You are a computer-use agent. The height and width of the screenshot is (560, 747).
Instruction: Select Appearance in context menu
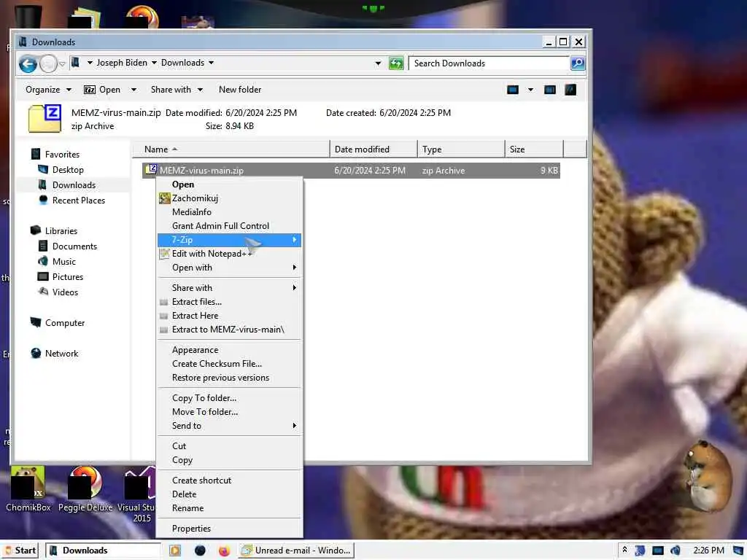click(x=229, y=350)
